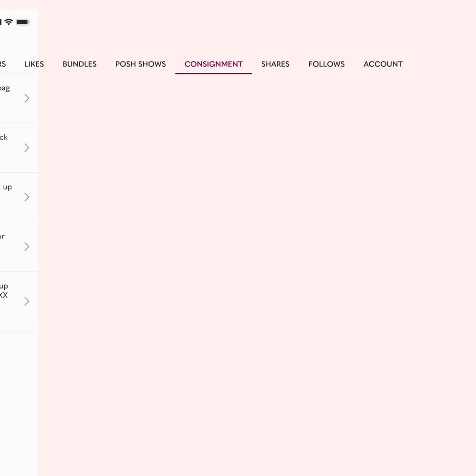Open the row ending in "XX" via chevron

coord(27,301)
